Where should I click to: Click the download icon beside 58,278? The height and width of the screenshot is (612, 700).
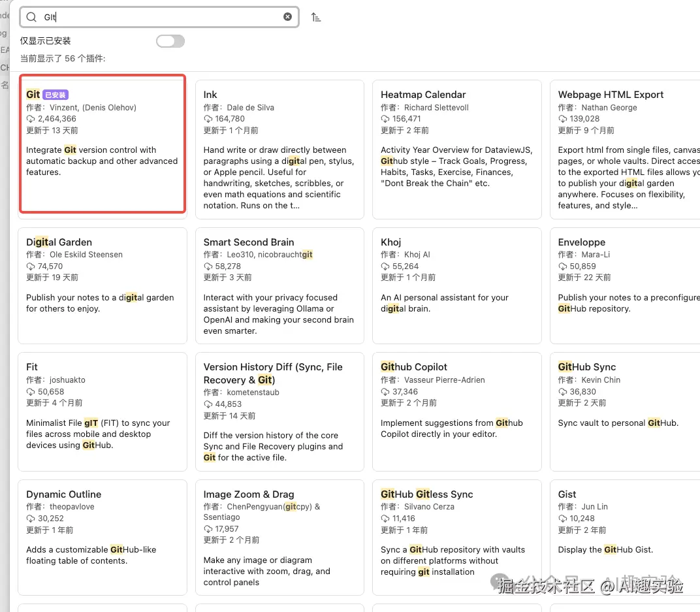tap(208, 266)
